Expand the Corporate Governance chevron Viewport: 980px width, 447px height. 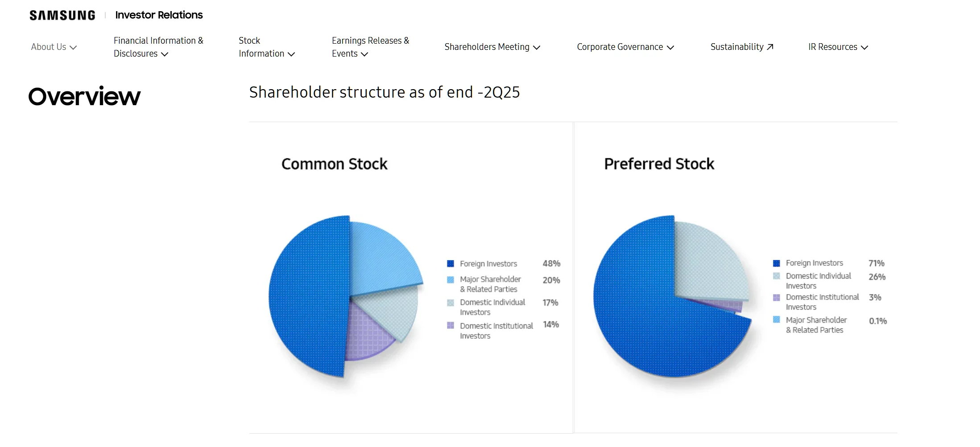point(670,47)
